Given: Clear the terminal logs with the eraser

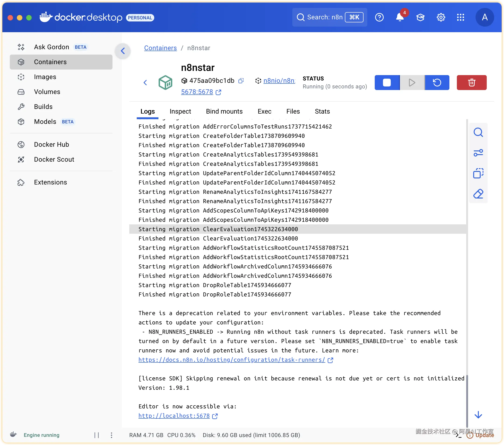Looking at the screenshot, I should pyautogui.click(x=478, y=194).
